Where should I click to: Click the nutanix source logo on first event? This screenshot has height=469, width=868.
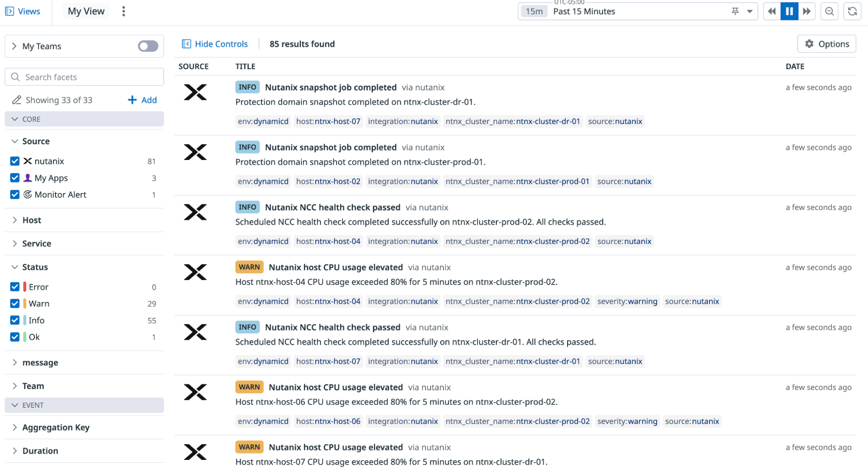pyautogui.click(x=195, y=92)
